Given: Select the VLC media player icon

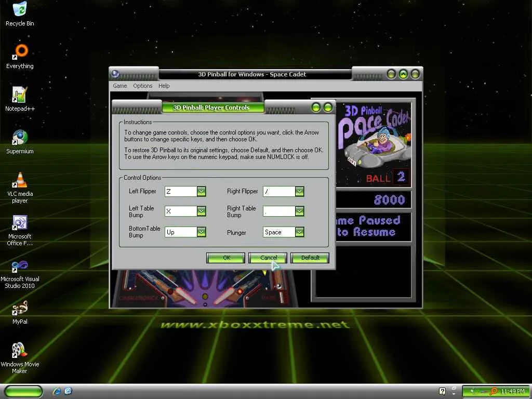Looking at the screenshot, I should (20, 188).
